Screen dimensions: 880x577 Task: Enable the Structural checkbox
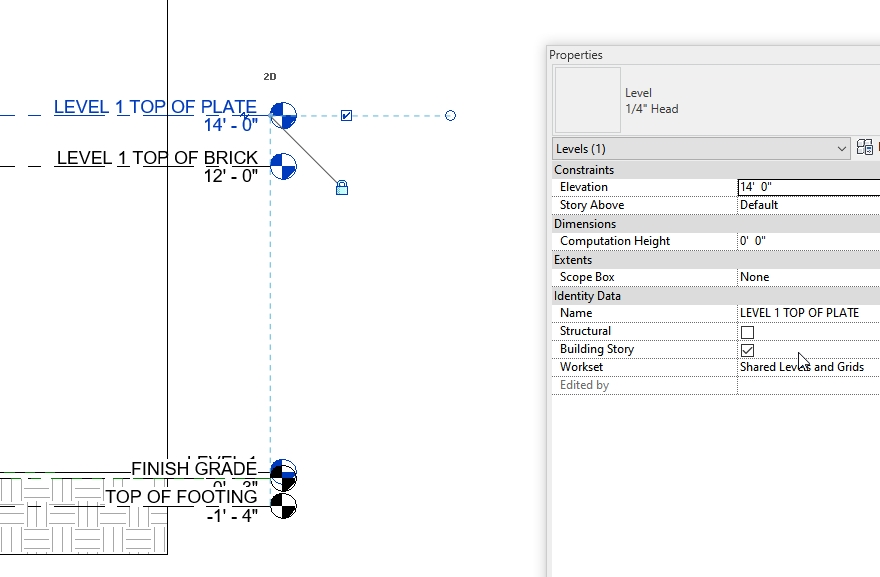coord(748,332)
